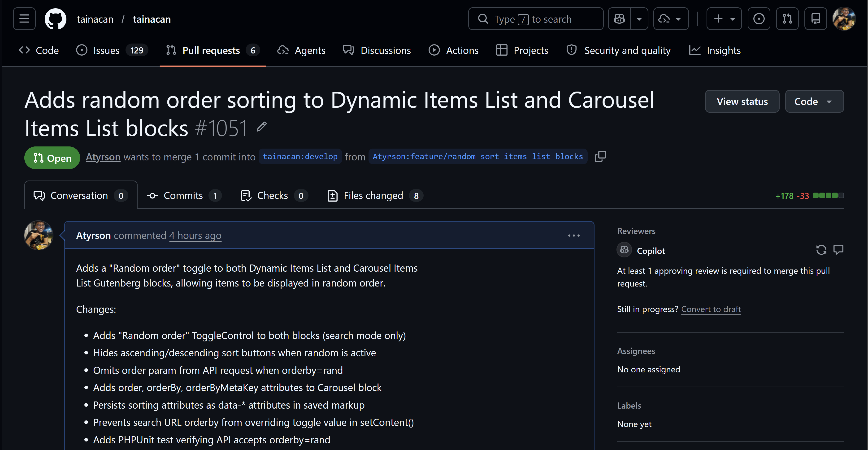Edit the pull request title pencil icon
This screenshot has height=450, width=868.
point(261,127)
